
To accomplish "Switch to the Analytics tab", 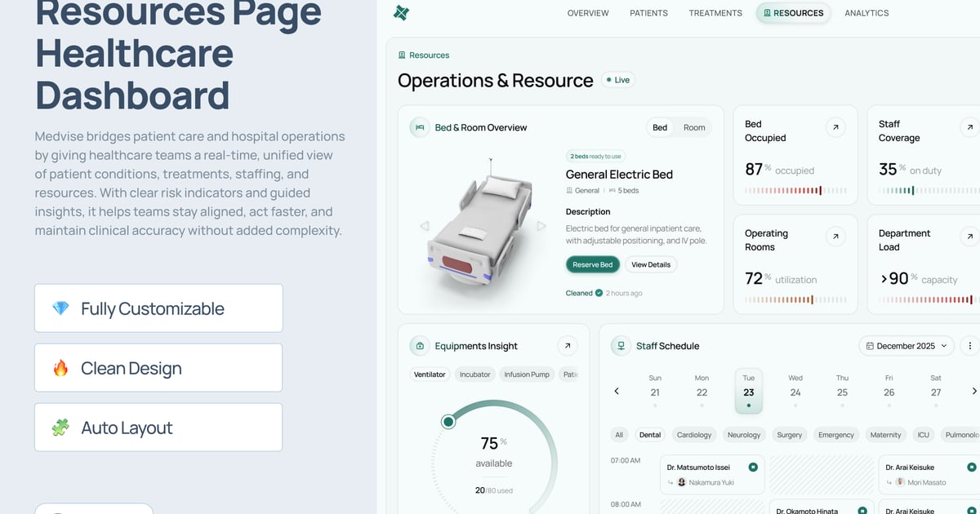I will tap(866, 13).
